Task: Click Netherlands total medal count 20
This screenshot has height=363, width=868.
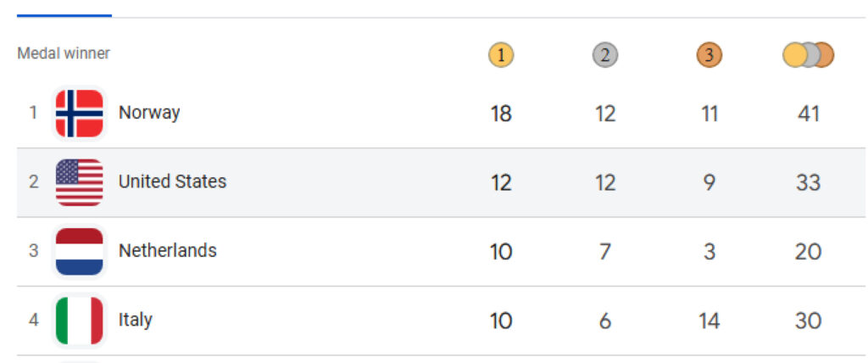Action: pos(809,251)
